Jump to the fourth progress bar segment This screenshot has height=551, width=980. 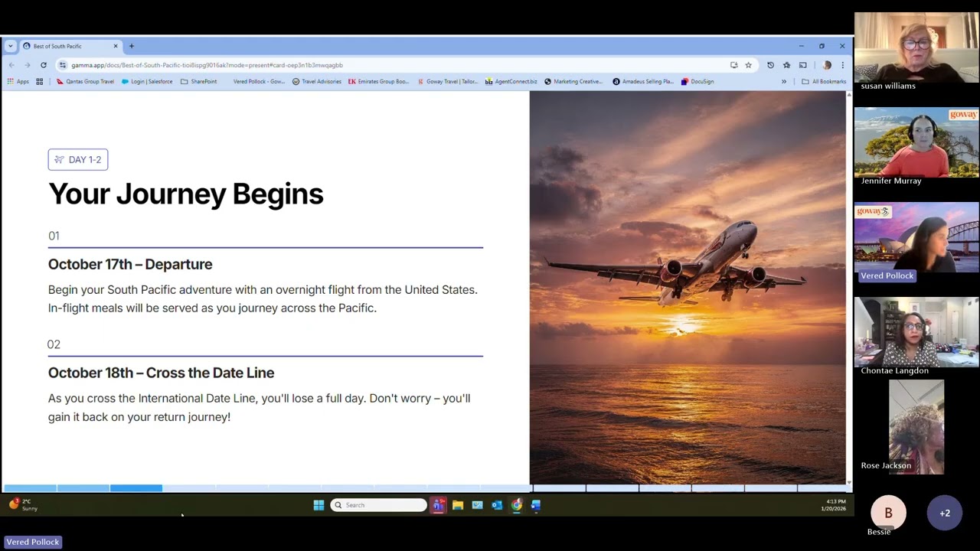[189, 487]
